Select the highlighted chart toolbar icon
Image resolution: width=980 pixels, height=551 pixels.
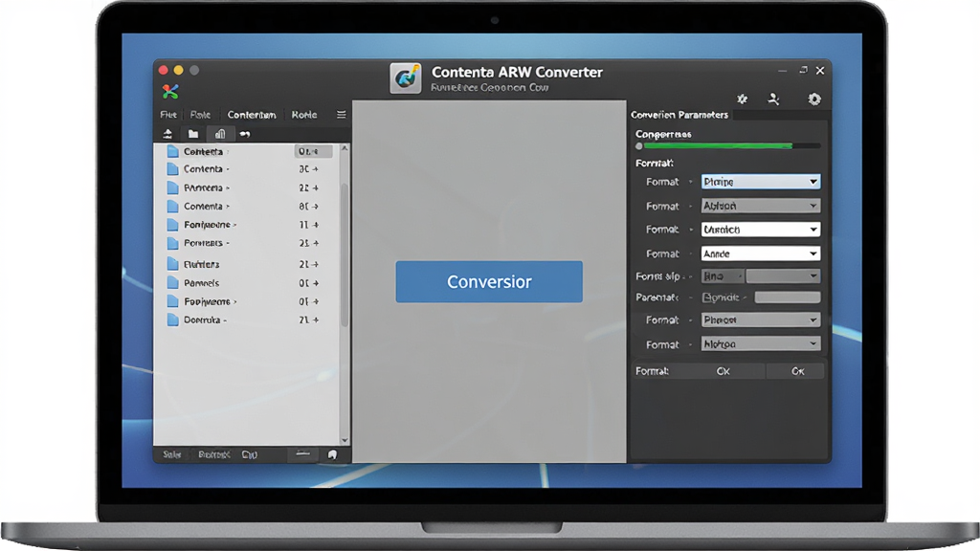[220, 134]
